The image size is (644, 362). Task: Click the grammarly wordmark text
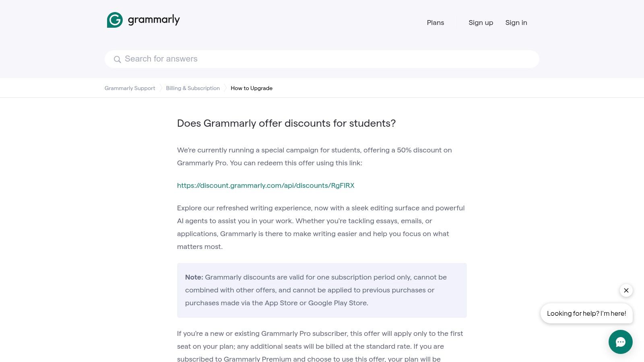click(154, 20)
